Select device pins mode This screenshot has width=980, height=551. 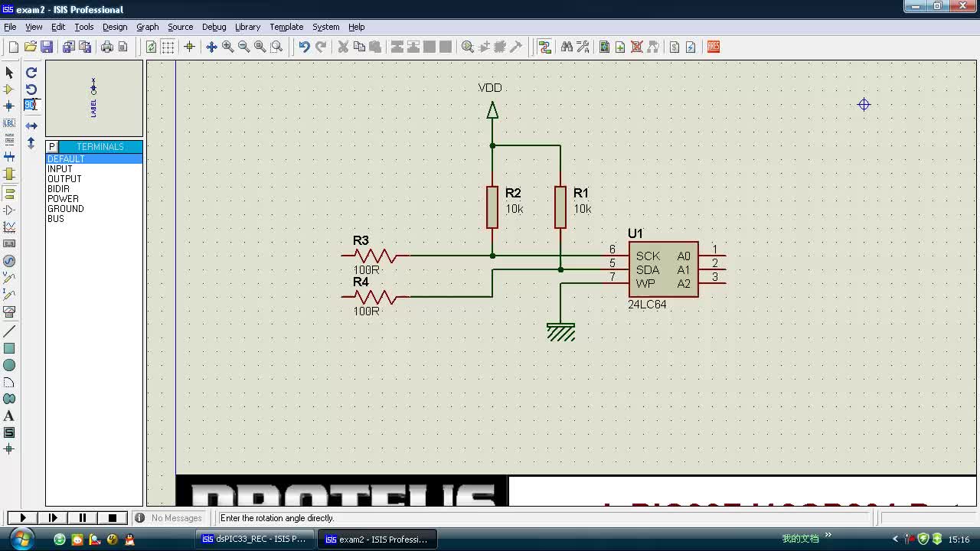pos(9,210)
